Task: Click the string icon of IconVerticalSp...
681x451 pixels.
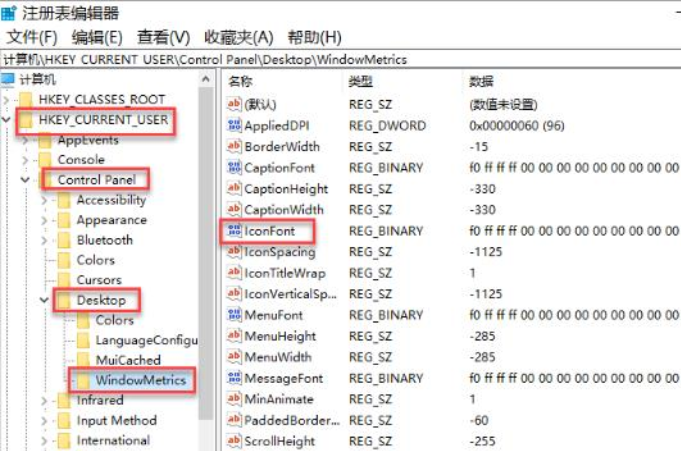Action: click(x=234, y=294)
